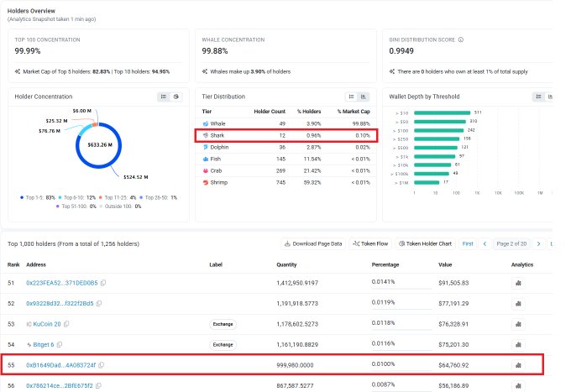This screenshot has width=571, height=392.
Task: Toggle Top 26-50 legend item
Action: click(x=158, y=197)
